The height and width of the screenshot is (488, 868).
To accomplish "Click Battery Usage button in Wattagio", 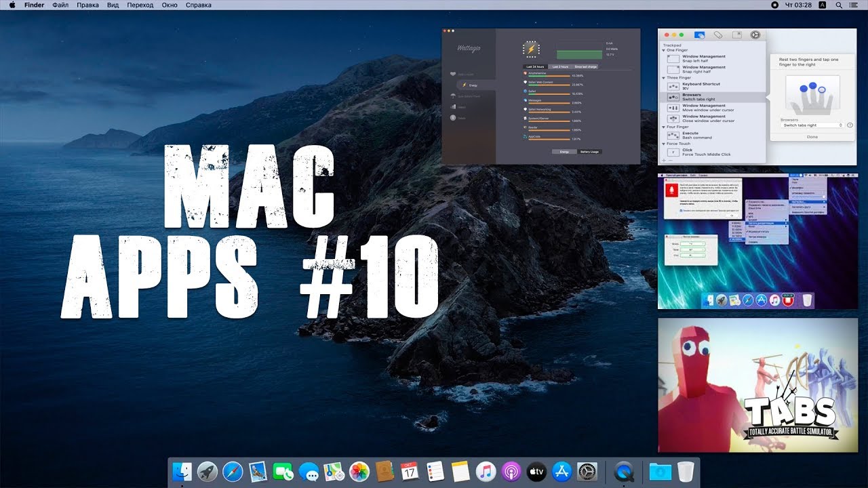I will (x=589, y=152).
